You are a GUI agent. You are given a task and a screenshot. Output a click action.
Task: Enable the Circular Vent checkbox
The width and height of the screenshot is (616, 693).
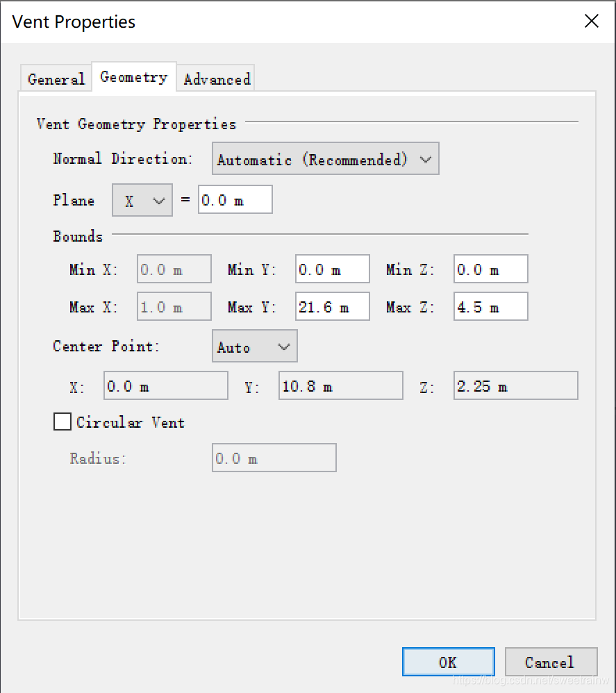click(63, 421)
